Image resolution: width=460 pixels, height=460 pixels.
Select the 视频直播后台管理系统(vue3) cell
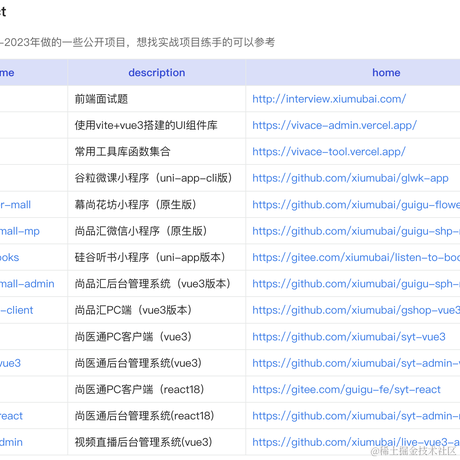(x=157, y=442)
